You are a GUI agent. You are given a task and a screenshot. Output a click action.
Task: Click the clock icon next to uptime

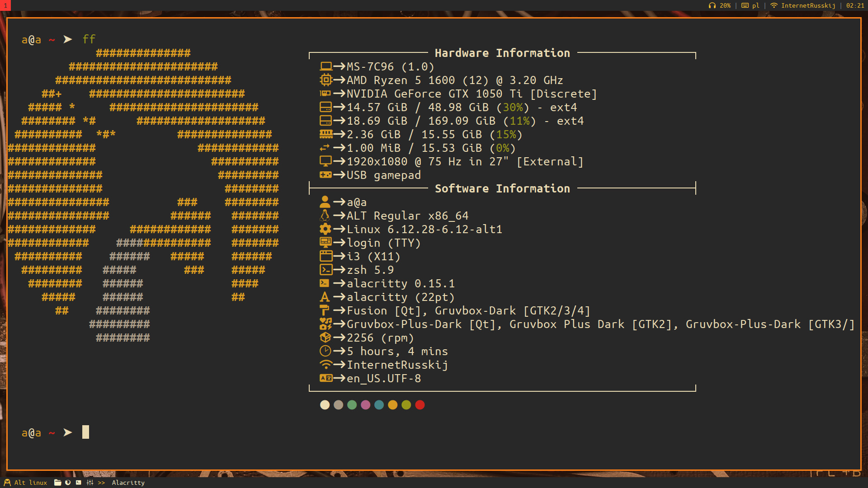325,351
